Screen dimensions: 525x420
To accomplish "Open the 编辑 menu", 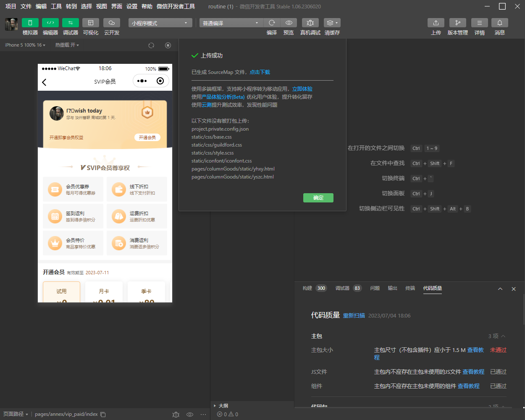I will click(x=41, y=6).
